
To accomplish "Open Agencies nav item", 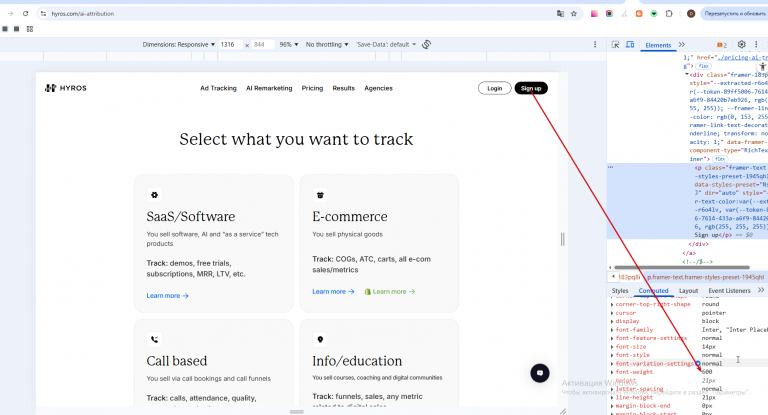I will [x=378, y=88].
